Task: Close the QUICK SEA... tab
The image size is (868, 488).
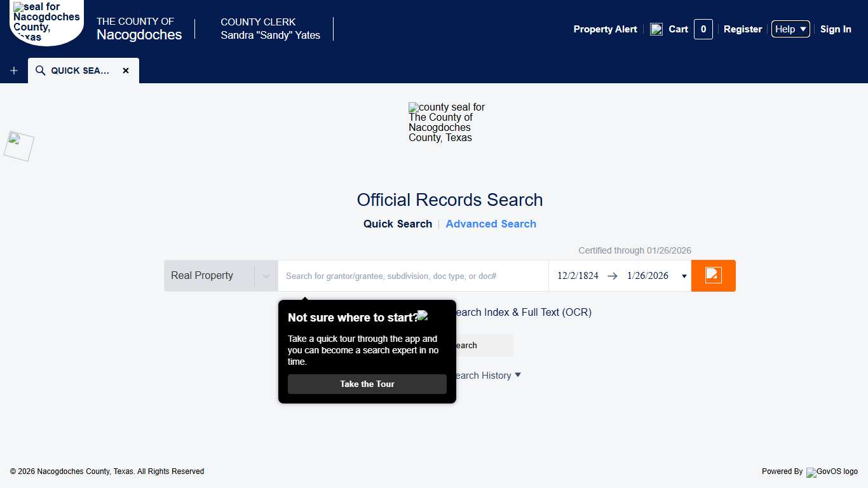Action: pyautogui.click(x=126, y=71)
